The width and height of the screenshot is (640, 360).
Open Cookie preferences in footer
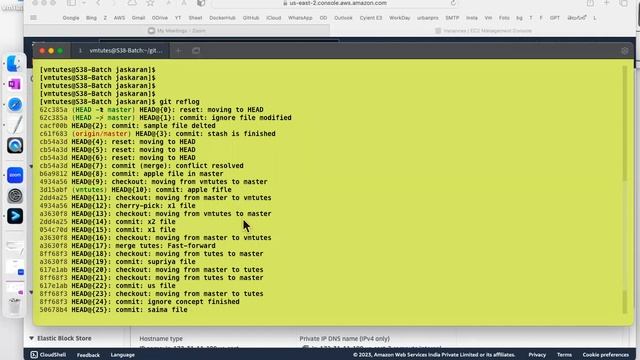click(x=606, y=355)
